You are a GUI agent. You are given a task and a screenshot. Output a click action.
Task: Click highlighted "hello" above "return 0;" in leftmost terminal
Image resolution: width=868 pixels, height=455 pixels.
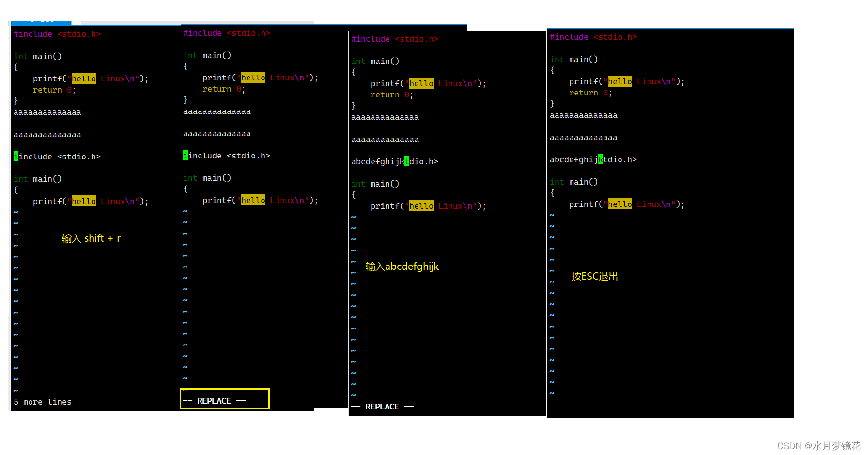[84, 78]
